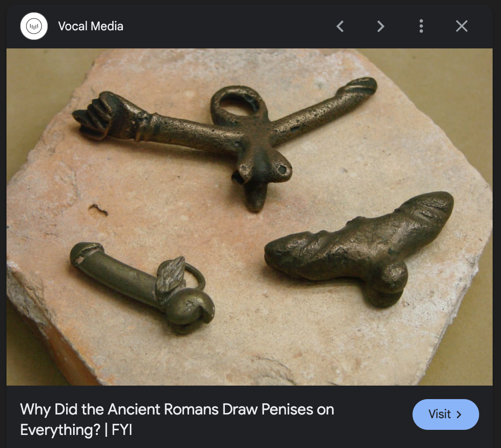Open the three-dot more options menu
This screenshot has width=501, height=448.
tap(421, 26)
